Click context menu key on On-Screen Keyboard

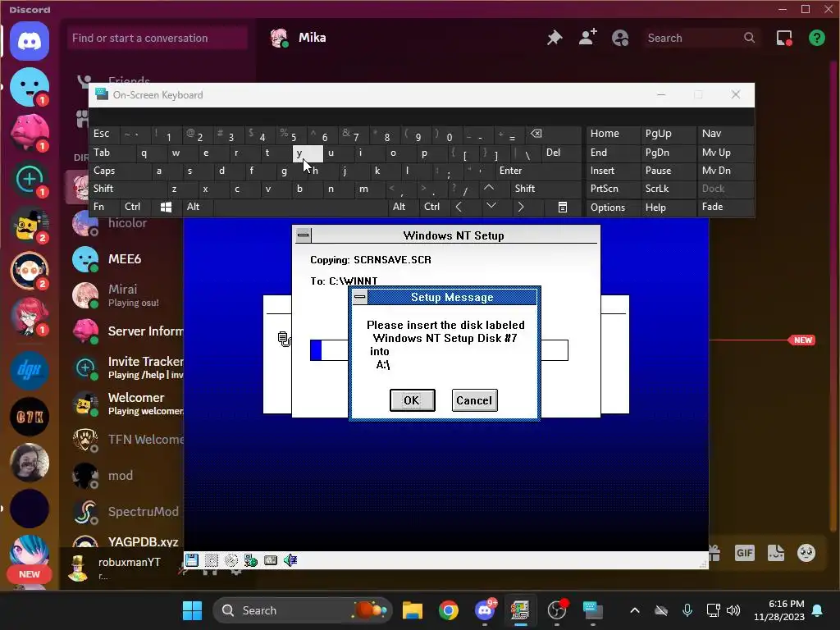[x=563, y=207]
